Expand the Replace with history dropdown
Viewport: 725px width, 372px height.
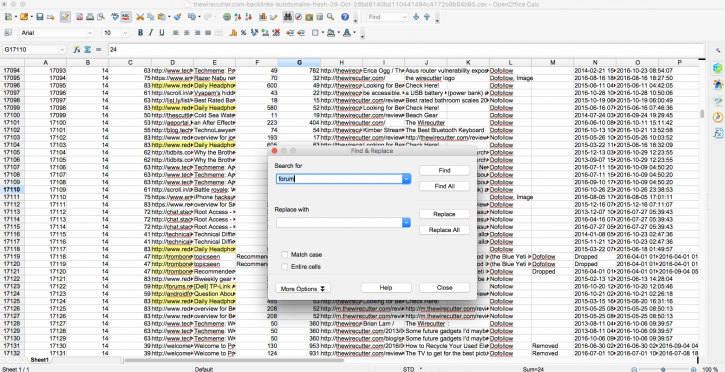[406, 223]
